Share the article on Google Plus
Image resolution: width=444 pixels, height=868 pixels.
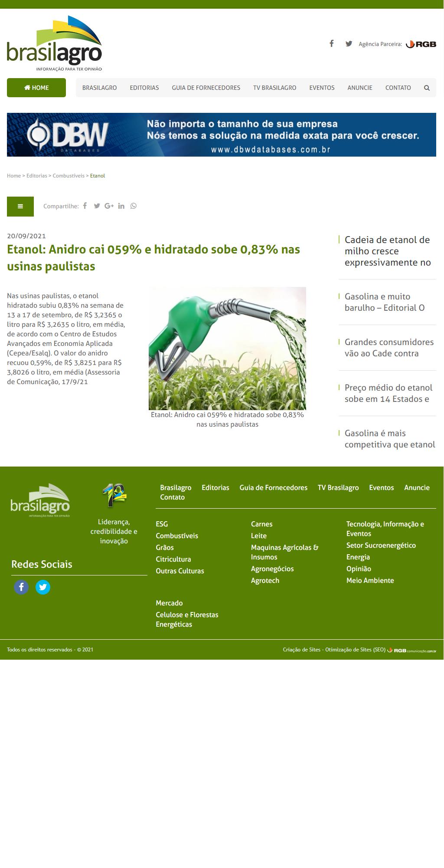pos(109,206)
